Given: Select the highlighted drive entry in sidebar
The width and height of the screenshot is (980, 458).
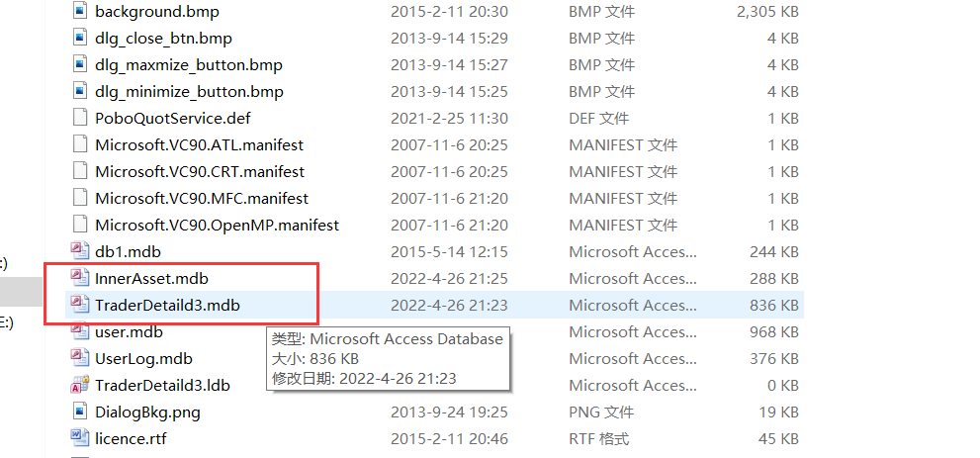Looking at the screenshot, I should click(x=23, y=292).
